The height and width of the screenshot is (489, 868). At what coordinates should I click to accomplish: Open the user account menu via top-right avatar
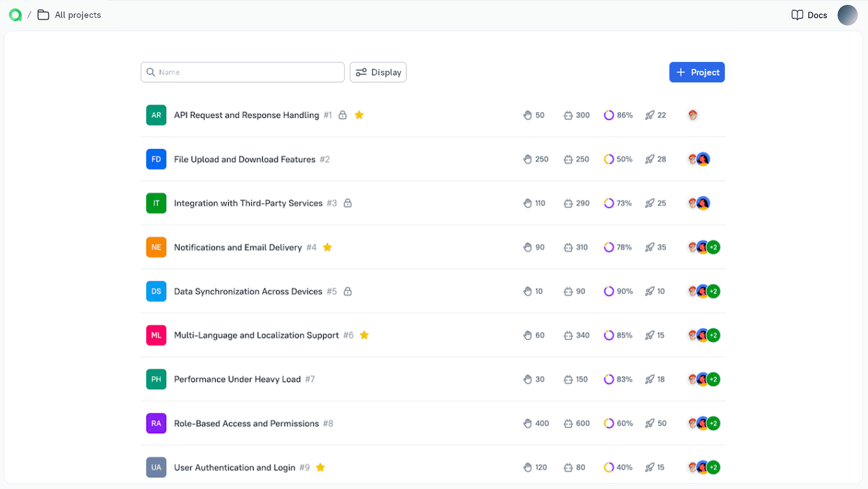click(847, 15)
